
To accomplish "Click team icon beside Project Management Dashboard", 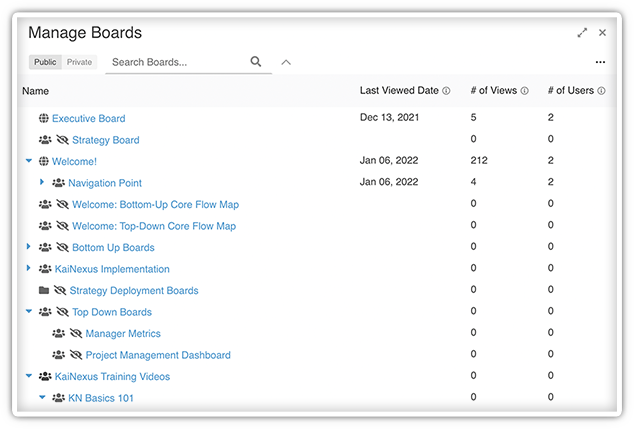I will (x=58, y=355).
